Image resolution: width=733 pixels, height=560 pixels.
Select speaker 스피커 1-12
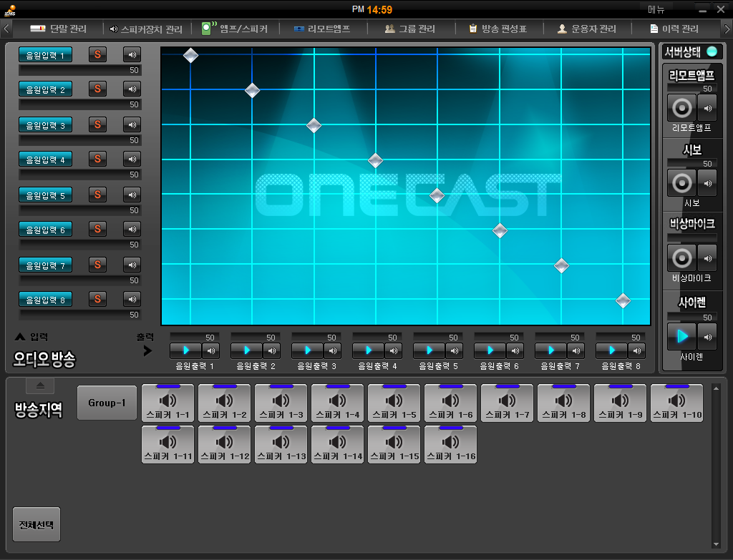[224, 445]
